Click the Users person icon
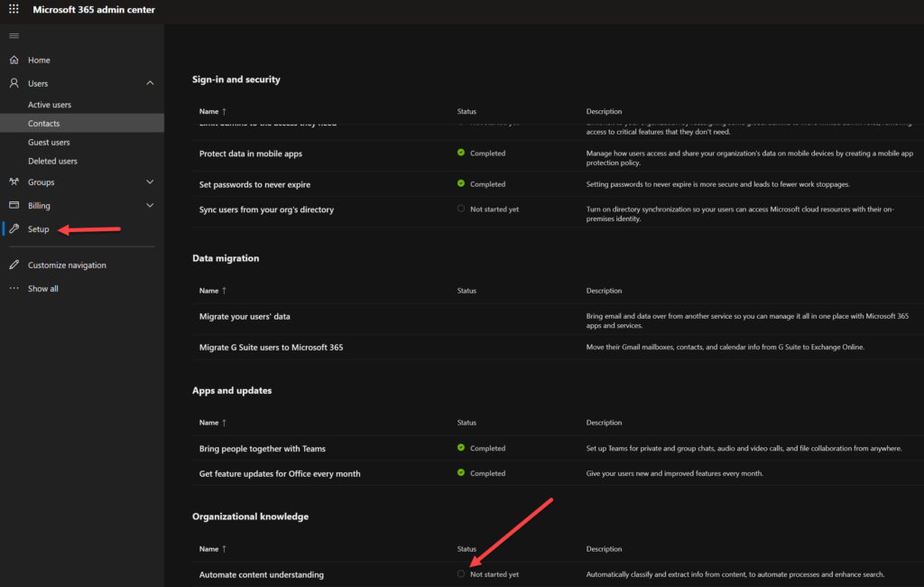This screenshot has width=924, height=587. coord(14,83)
